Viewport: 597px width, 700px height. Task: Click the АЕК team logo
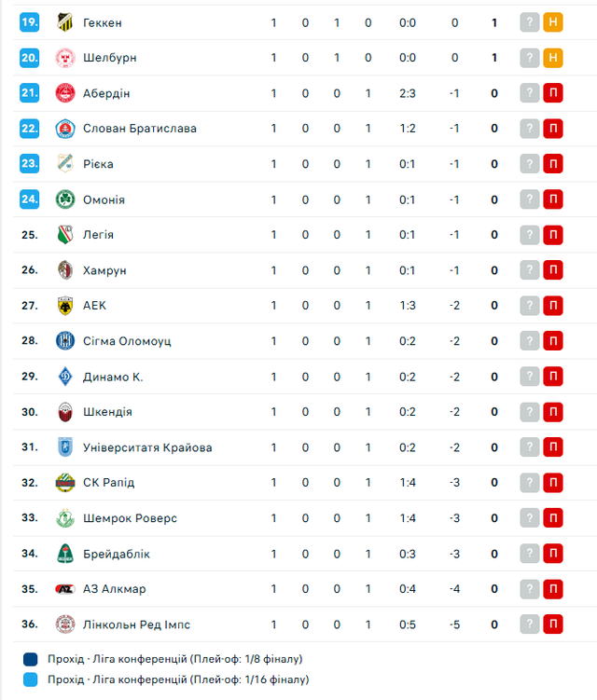click(x=64, y=306)
